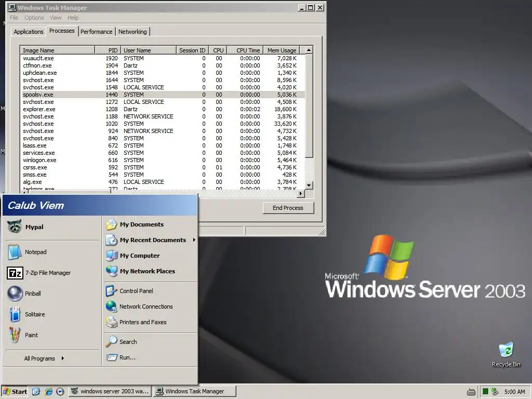The height and width of the screenshot is (399, 532).
Task: Open the File menu in Task Manager
Action: [14, 18]
